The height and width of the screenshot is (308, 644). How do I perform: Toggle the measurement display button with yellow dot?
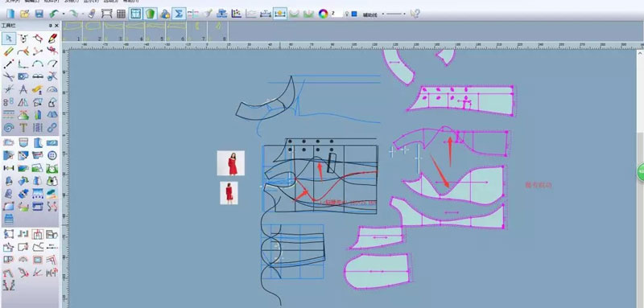tap(280, 14)
